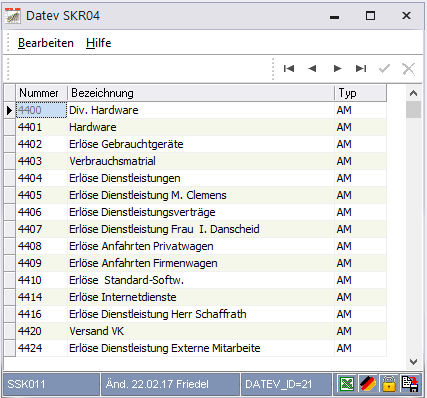Click the Excel export icon in status bar
The width and height of the screenshot is (427, 398).
(347, 384)
